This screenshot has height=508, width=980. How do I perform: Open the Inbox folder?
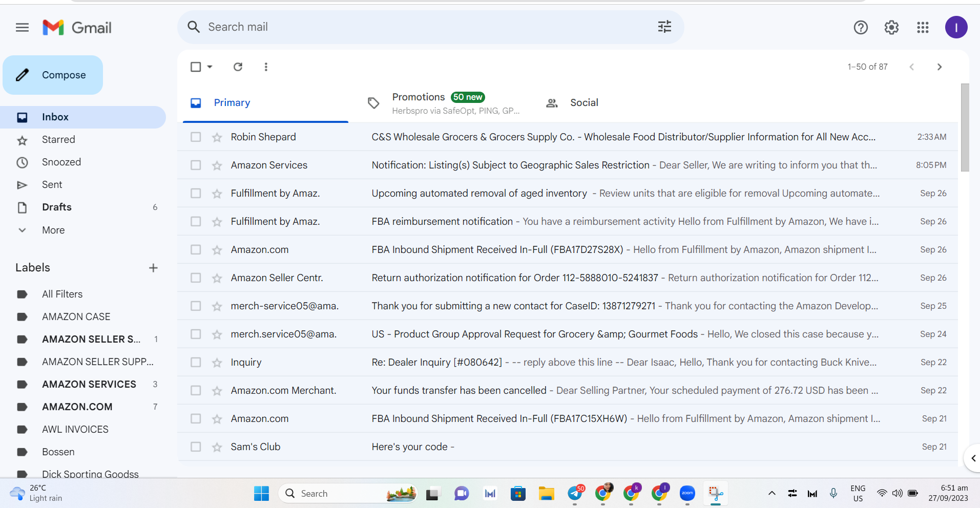coord(83,117)
